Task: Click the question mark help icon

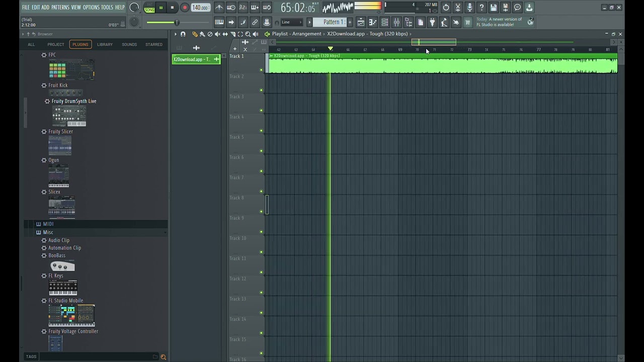Action: (x=481, y=8)
